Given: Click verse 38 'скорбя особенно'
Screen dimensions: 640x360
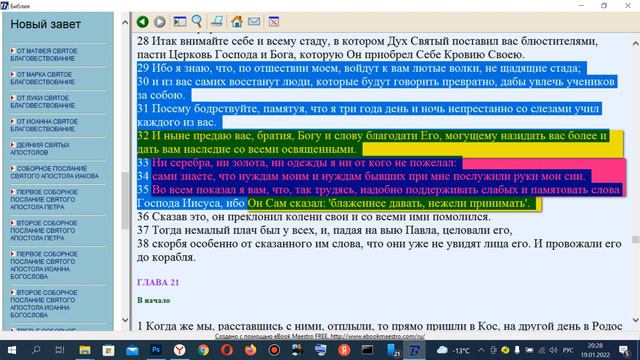Looking at the screenshot, I should pos(190,244).
